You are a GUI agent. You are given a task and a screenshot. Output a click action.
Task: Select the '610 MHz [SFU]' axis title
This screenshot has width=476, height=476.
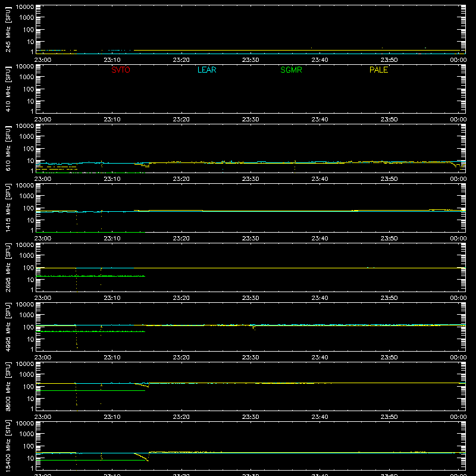coord(8,148)
